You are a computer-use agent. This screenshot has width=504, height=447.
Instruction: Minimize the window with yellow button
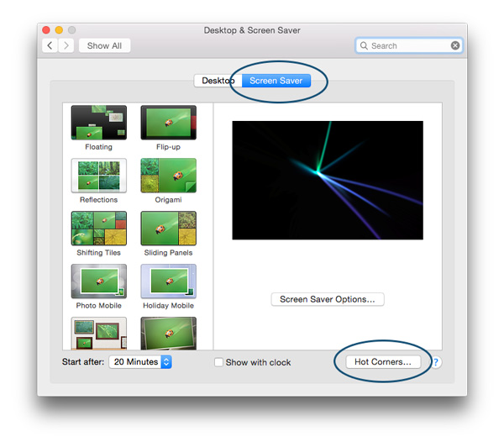click(x=59, y=30)
